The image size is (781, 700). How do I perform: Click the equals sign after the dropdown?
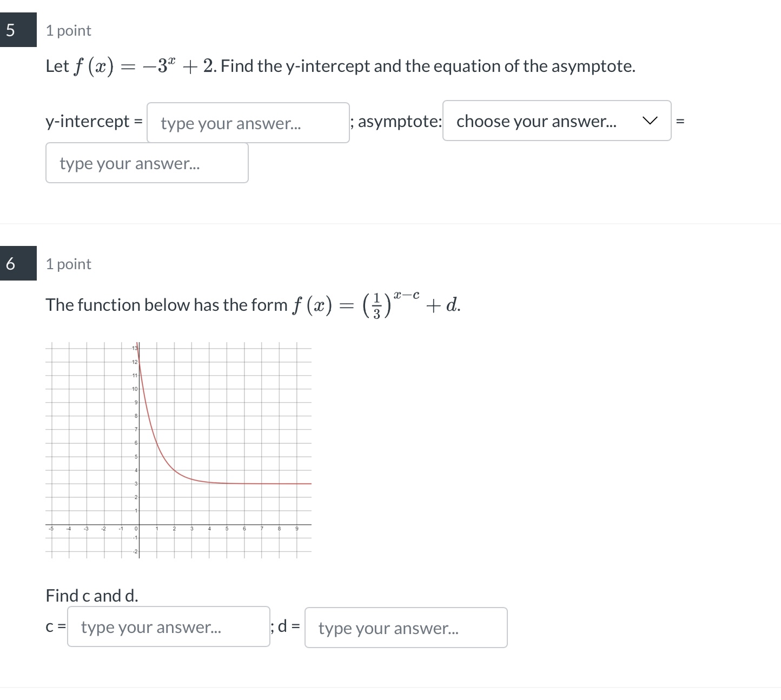click(680, 121)
